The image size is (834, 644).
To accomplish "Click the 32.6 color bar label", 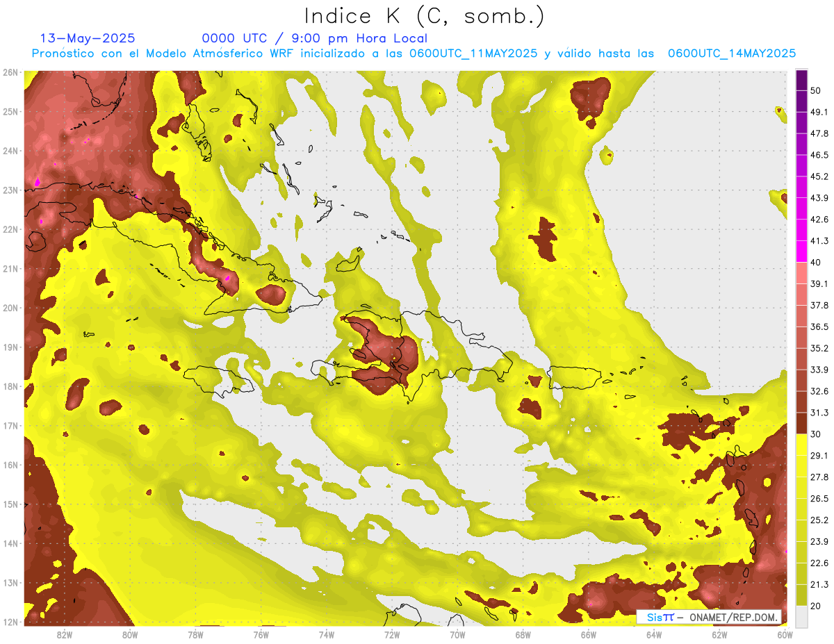I will (x=820, y=391).
